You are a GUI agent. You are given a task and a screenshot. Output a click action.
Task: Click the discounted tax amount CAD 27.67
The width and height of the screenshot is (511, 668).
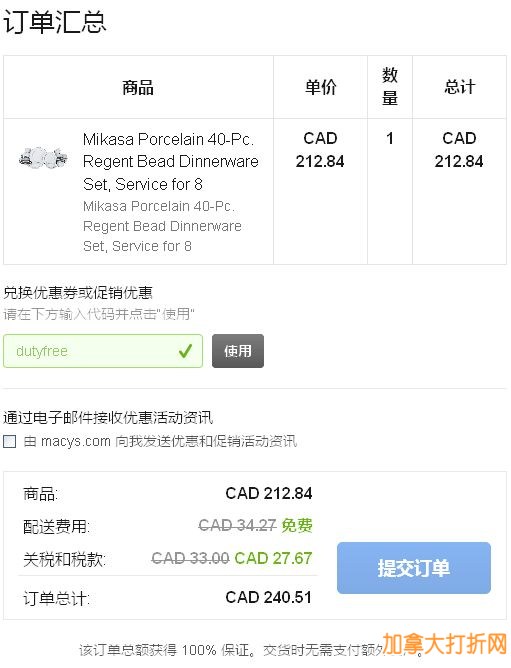[x=273, y=558]
